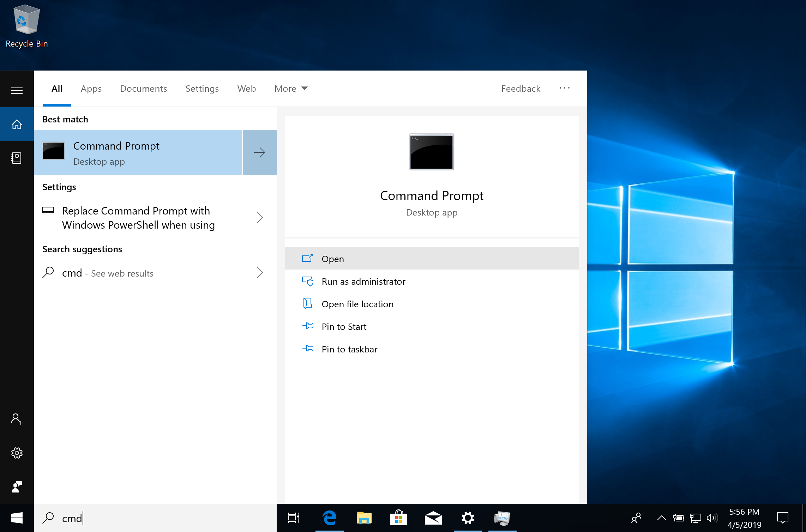Switch to the Documents search tab

click(x=143, y=88)
